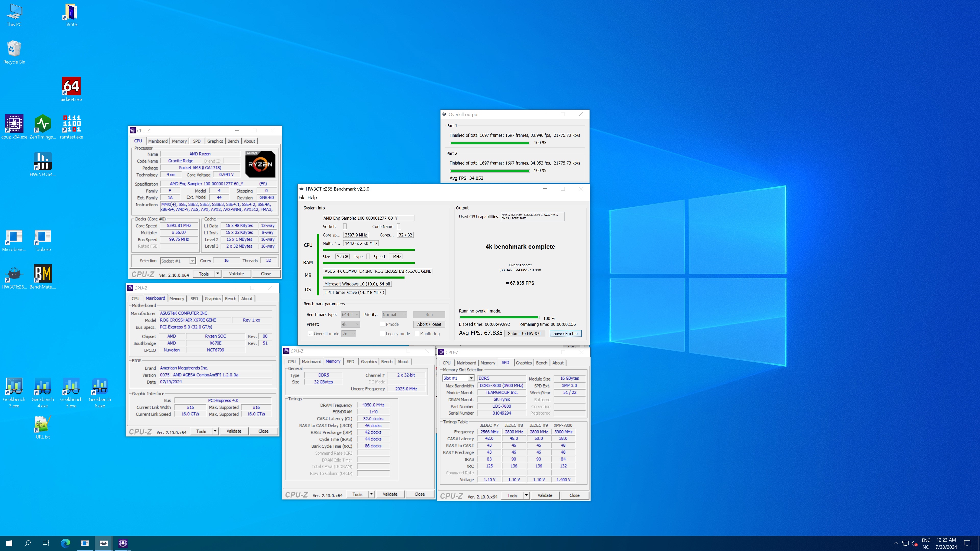Switch to About tab in SPD CPU-Z window
The width and height of the screenshot is (980, 551).
pyautogui.click(x=558, y=363)
